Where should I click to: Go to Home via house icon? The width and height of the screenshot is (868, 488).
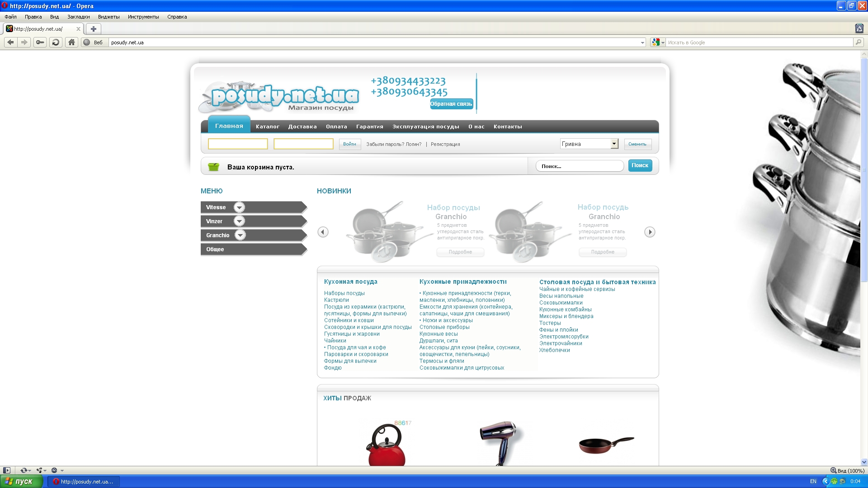pyautogui.click(x=71, y=42)
